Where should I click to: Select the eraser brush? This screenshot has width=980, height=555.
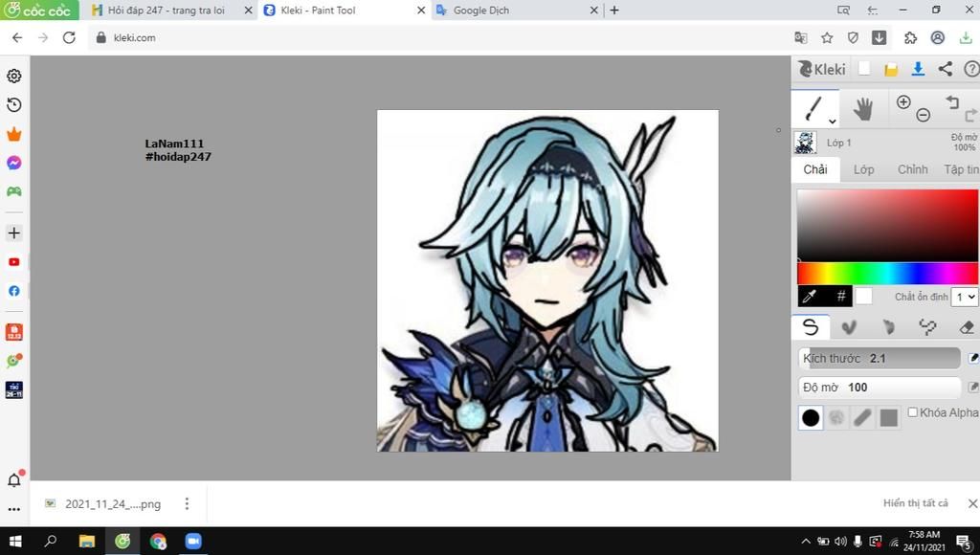click(967, 327)
